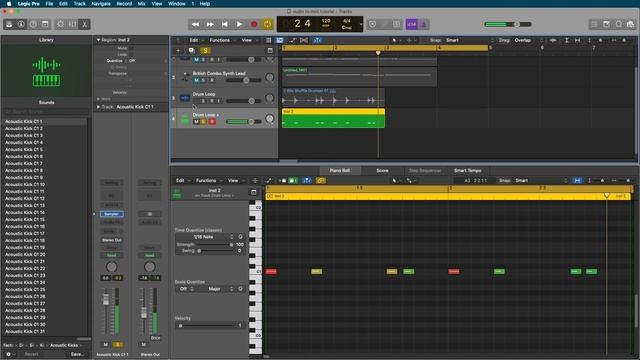Switch to the Piano Roll tab

(x=340, y=170)
